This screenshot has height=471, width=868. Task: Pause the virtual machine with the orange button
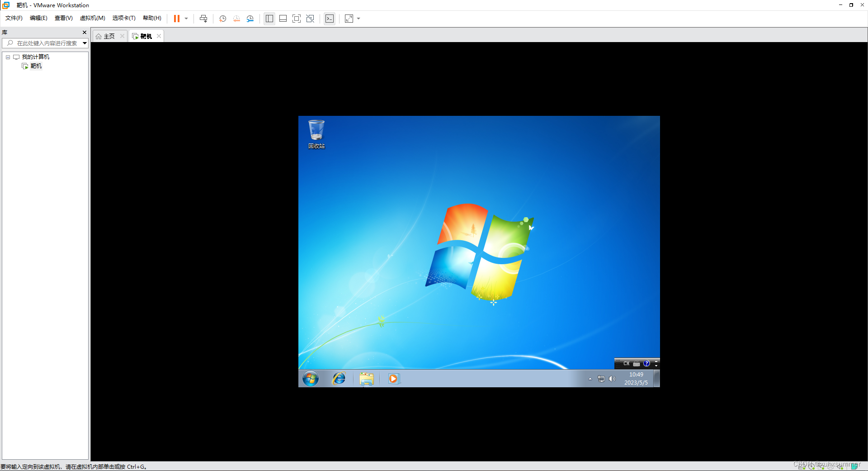point(177,19)
